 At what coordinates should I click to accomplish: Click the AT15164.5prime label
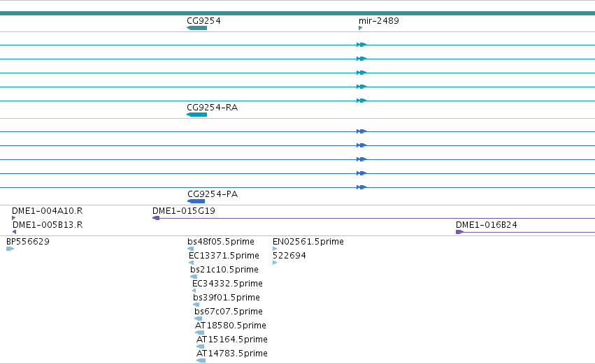tap(232, 340)
